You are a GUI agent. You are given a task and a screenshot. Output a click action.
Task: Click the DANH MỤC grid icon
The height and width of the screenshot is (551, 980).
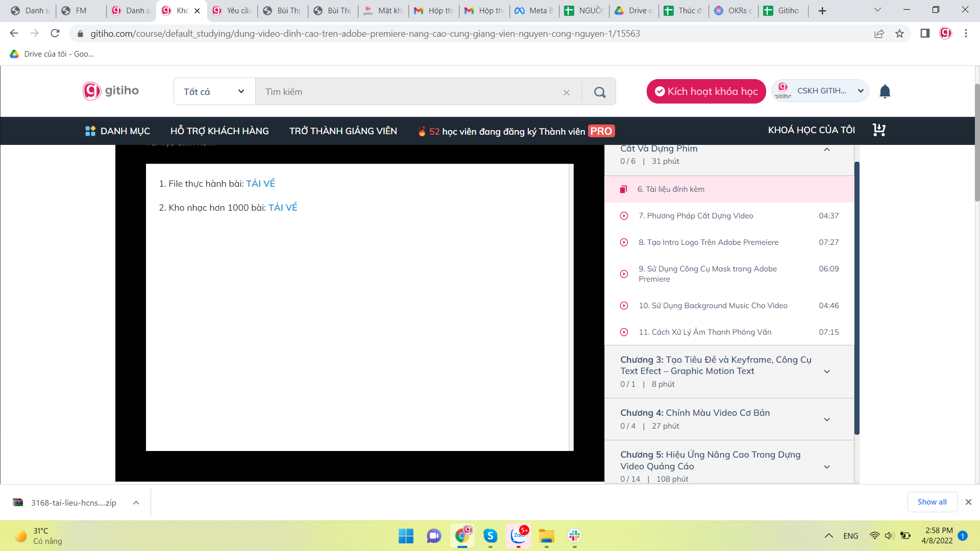(90, 131)
